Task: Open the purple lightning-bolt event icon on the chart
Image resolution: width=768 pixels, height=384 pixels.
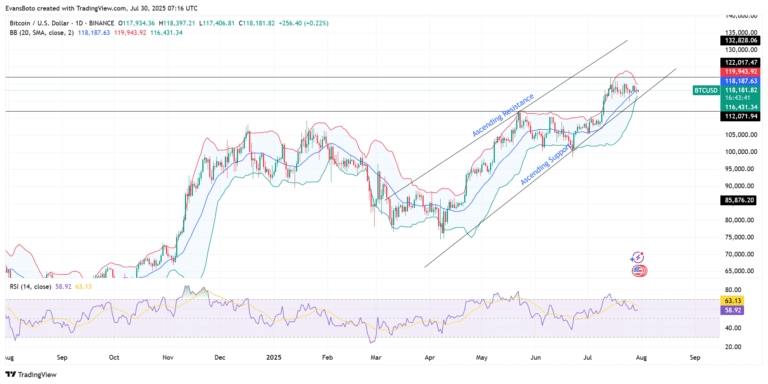Action: pyautogui.click(x=638, y=258)
